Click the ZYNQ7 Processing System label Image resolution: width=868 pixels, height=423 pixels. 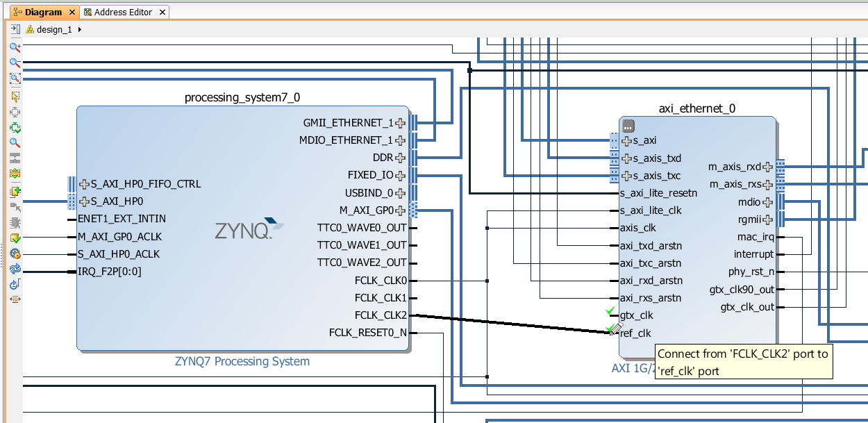click(x=242, y=361)
